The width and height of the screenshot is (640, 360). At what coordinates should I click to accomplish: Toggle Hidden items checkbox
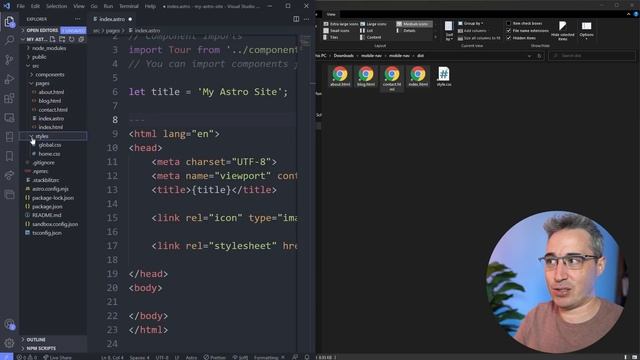pyautogui.click(x=509, y=38)
